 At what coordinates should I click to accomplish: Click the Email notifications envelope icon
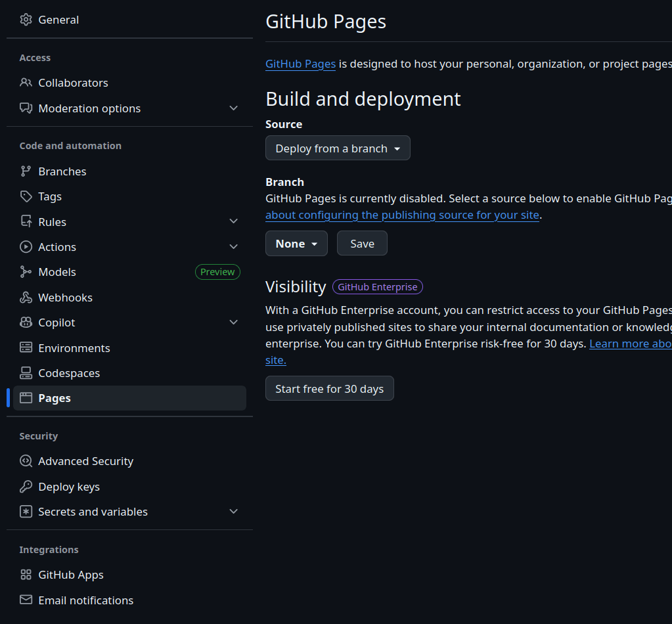tap(26, 600)
